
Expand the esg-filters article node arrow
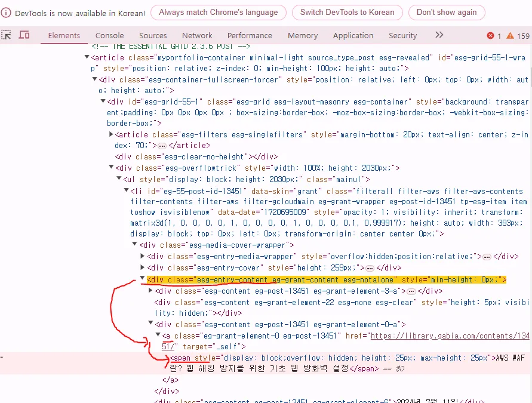pyautogui.click(x=111, y=134)
